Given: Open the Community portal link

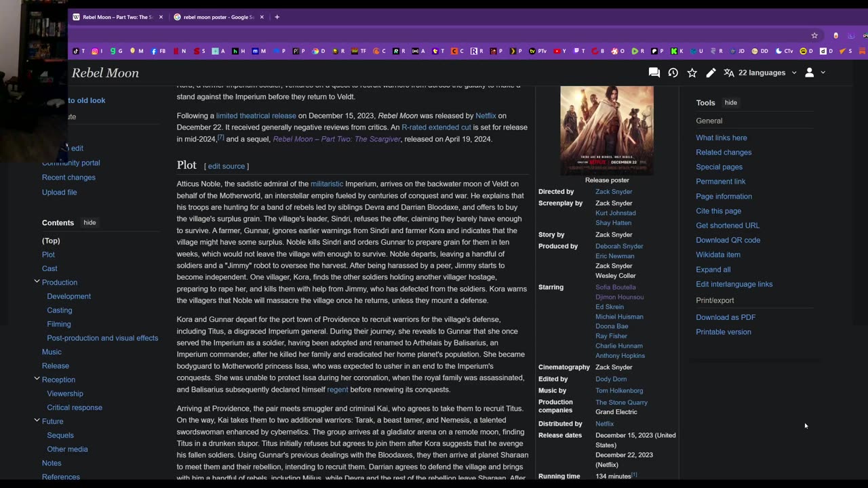Looking at the screenshot, I should (x=71, y=163).
